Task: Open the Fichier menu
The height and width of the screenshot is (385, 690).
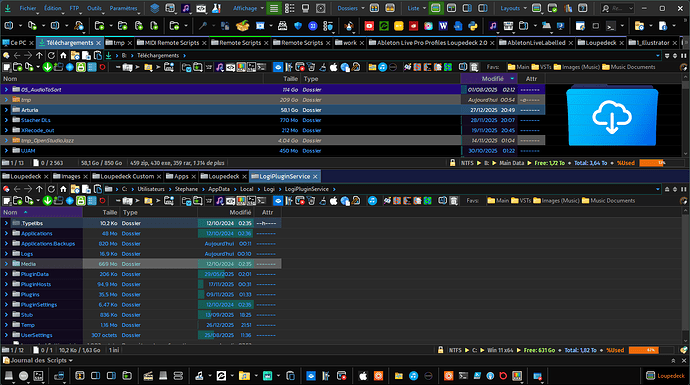Action: coord(28,8)
